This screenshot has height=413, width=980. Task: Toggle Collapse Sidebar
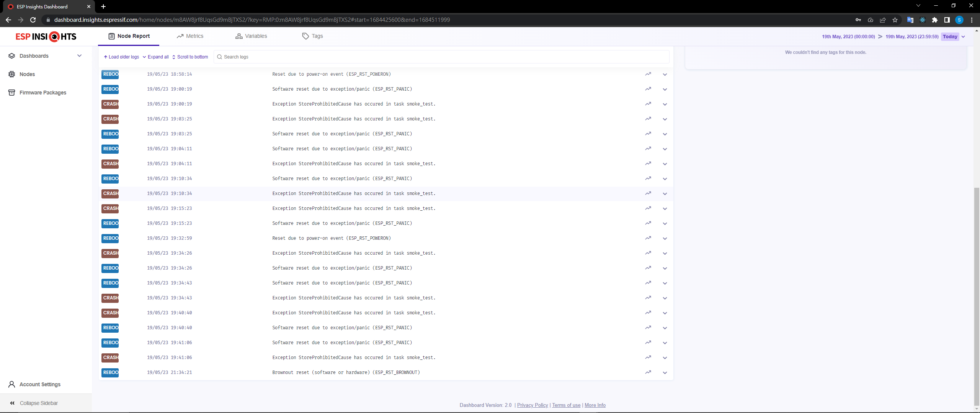pos(39,403)
